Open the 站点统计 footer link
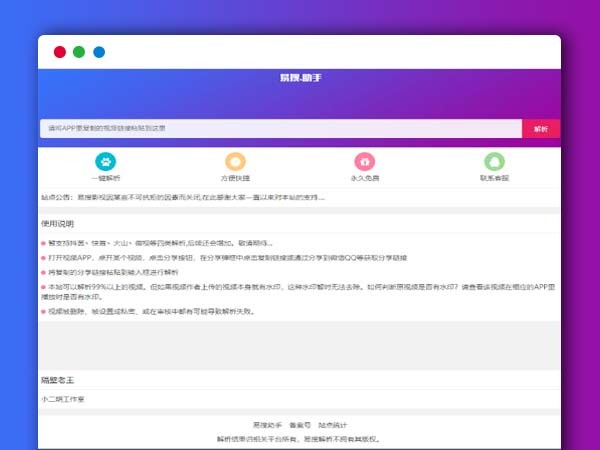Viewport: 600px width, 450px height. [333, 424]
